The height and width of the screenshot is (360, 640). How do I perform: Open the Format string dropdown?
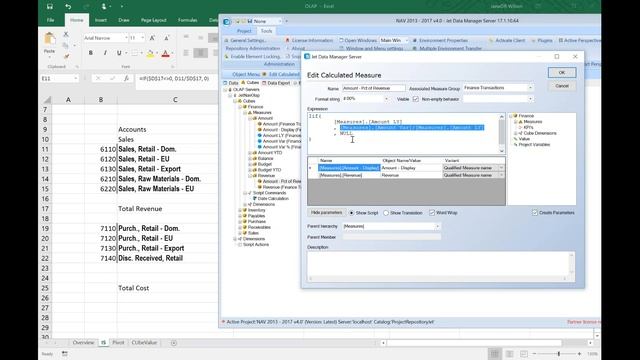click(x=386, y=99)
